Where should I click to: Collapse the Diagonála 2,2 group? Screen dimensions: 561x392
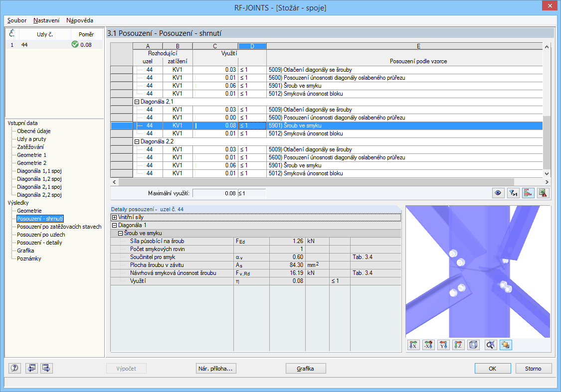pos(137,141)
